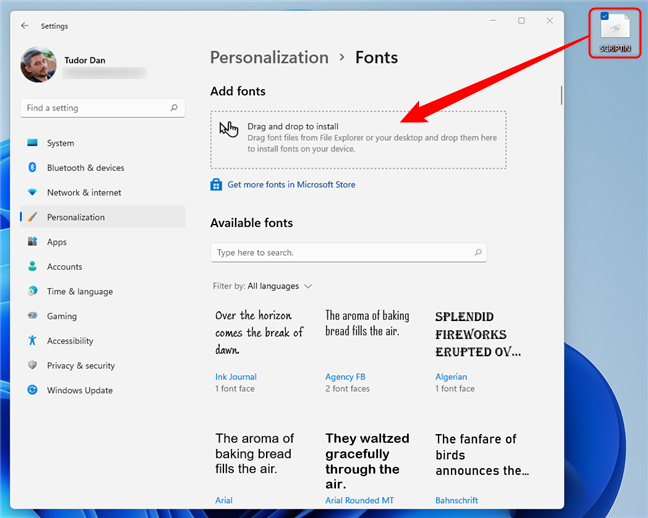The width and height of the screenshot is (648, 518).
Task: Maximize the Settings window
Action: (x=522, y=20)
